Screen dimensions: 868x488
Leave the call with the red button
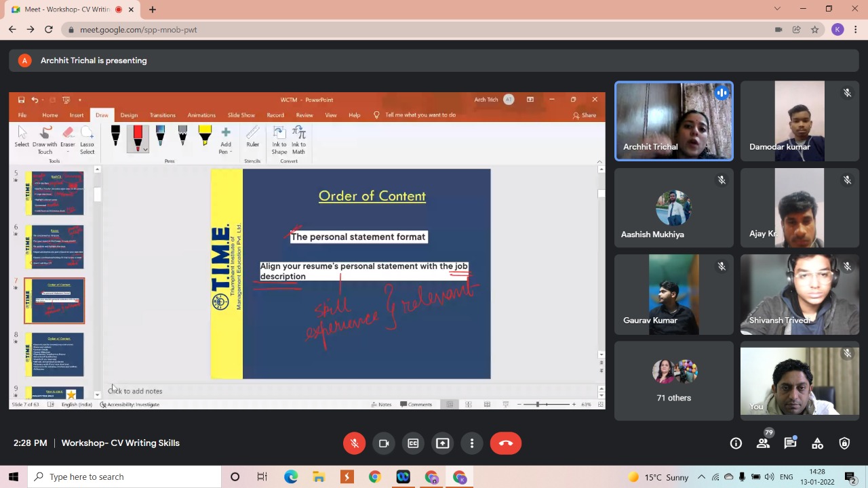tap(506, 443)
